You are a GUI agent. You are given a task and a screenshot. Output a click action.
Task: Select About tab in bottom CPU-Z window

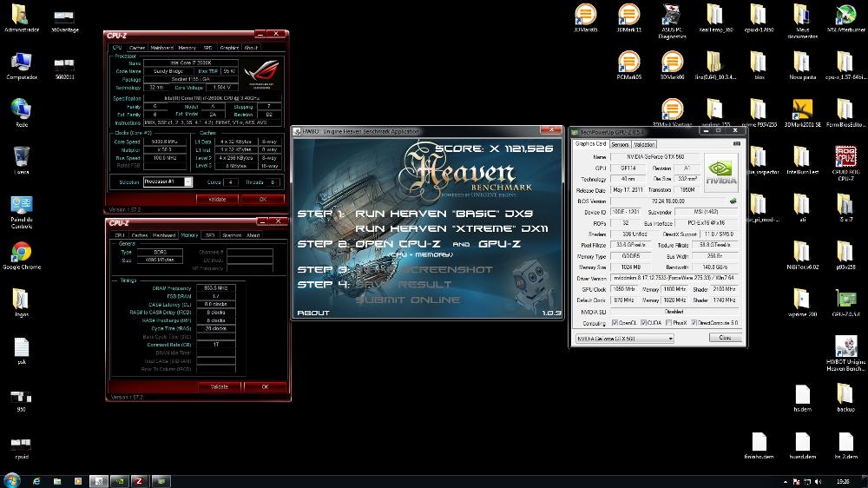click(x=253, y=235)
